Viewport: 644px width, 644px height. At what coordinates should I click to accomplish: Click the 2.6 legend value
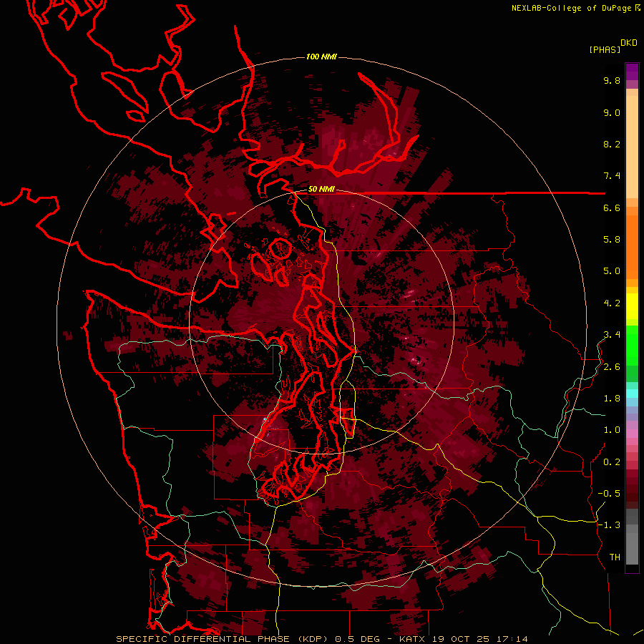[612, 367]
